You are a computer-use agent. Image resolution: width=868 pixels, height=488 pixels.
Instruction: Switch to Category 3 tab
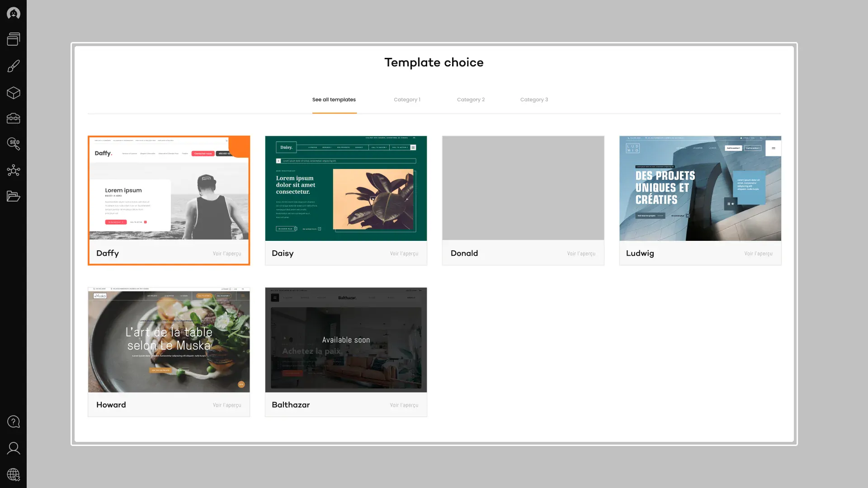click(534, 100)
